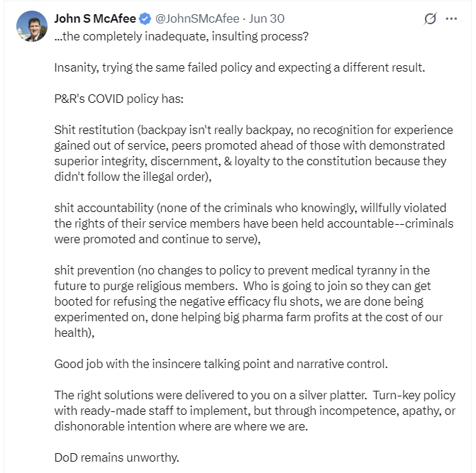476x473 pixels.
Task: Click the line 'P&R's COVID policy has:'
Action: pyautogui.click(x=118, y=99)
